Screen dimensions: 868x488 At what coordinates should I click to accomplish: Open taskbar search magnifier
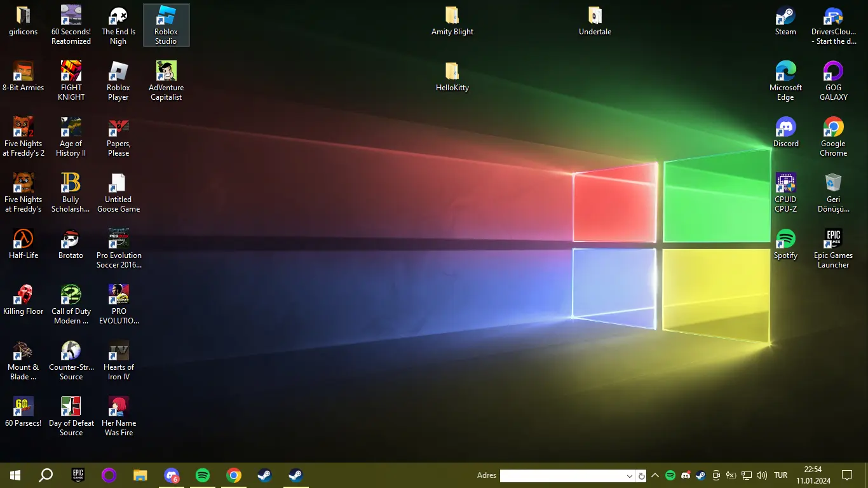[46, 475]
